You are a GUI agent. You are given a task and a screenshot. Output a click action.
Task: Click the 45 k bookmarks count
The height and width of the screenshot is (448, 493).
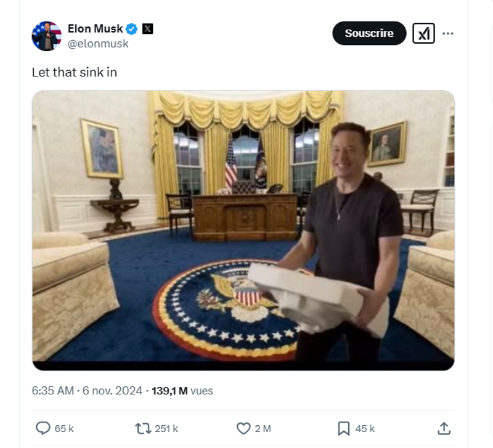365,428
